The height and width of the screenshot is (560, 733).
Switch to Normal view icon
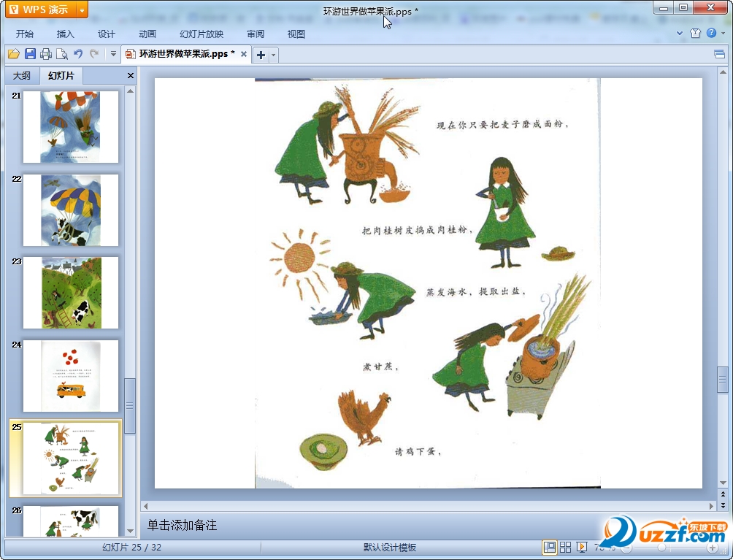tap(550, 547)
